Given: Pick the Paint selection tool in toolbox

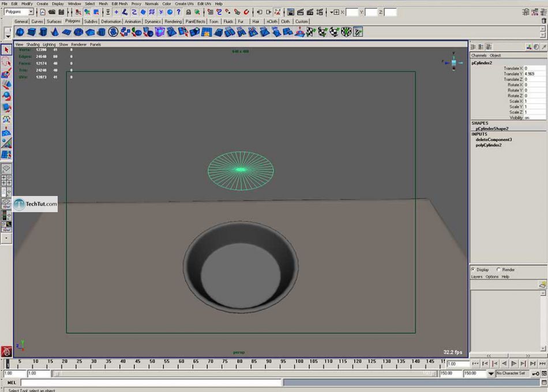Looking at the screenshot, I should (6, 73).
